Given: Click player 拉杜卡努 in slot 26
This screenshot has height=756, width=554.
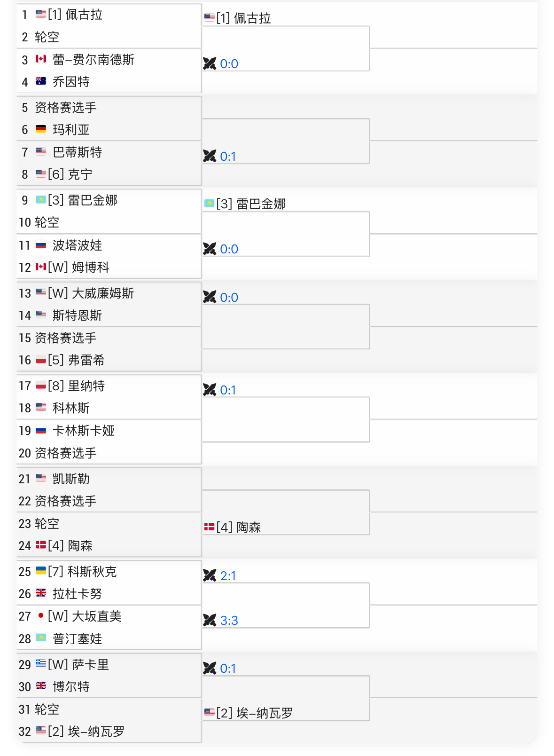Looking at the screenshot, I should (x=77, y=594).
